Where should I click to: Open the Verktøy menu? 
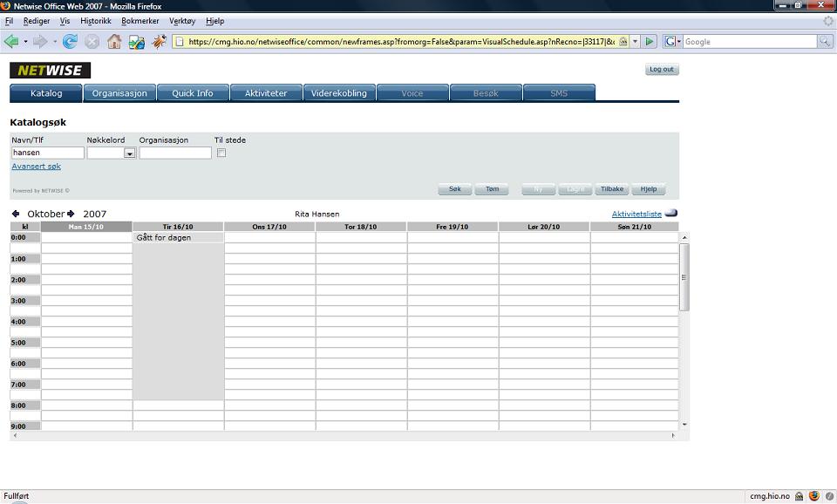(182, 21)
